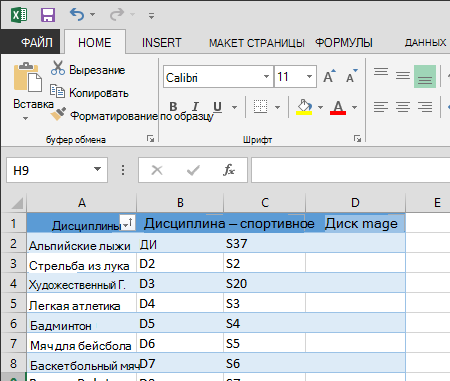The height and width of the screenshot is (381, 450).
Task: Select the Диск mage header cell
Action: coord(355,223)
